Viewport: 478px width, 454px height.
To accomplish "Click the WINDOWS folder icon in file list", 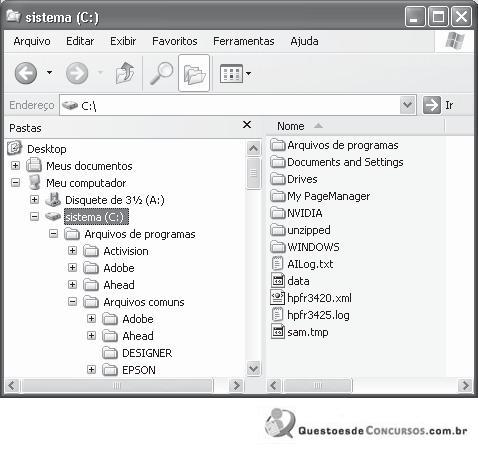I will coord(277,247).
